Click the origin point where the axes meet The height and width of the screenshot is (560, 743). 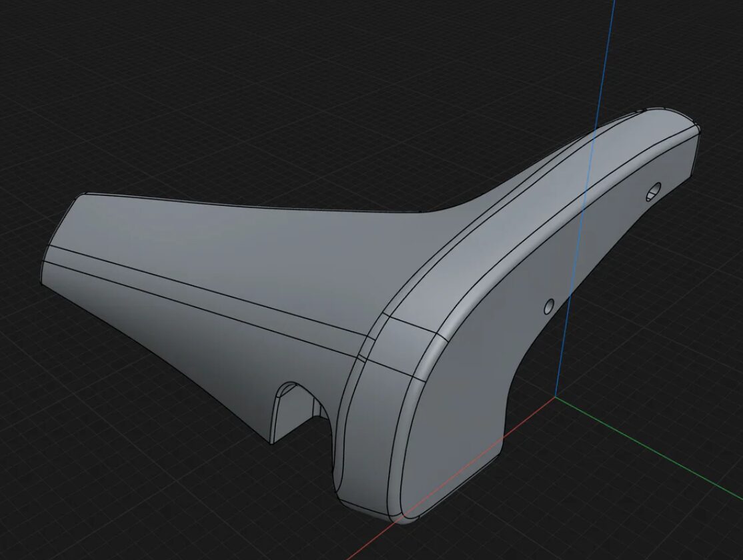556,397
